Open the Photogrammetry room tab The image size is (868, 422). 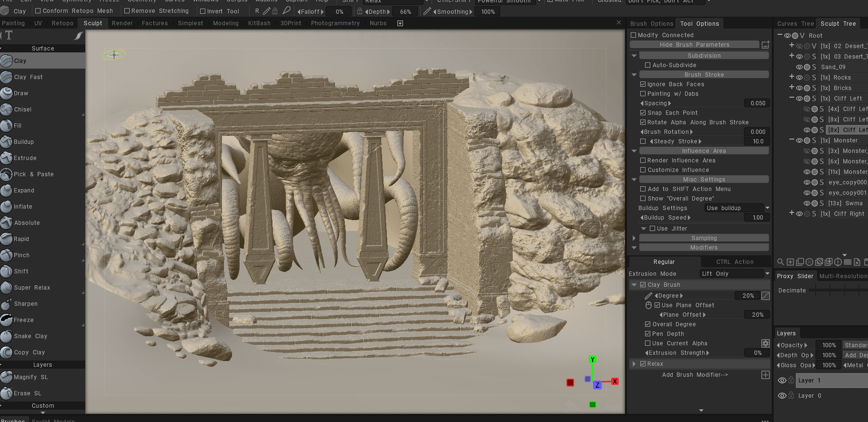(335, 23)
